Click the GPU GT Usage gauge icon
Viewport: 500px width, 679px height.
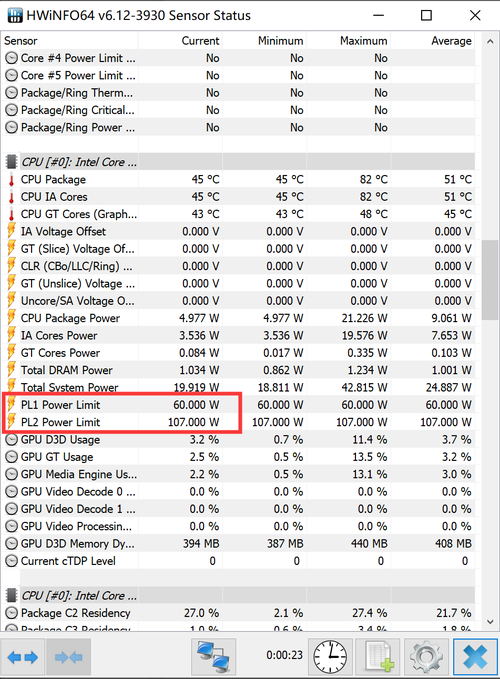click(11, 457)
